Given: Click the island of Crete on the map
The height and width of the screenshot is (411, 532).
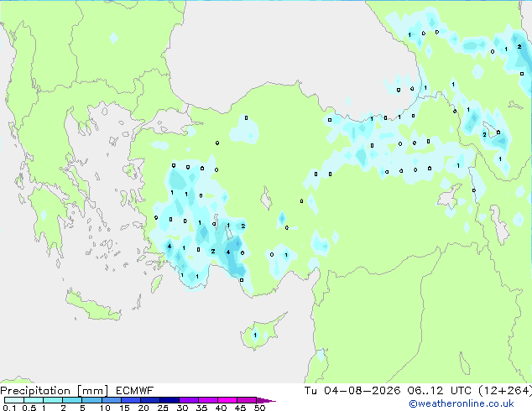Looking at the screenshot, I should point(93,306).
